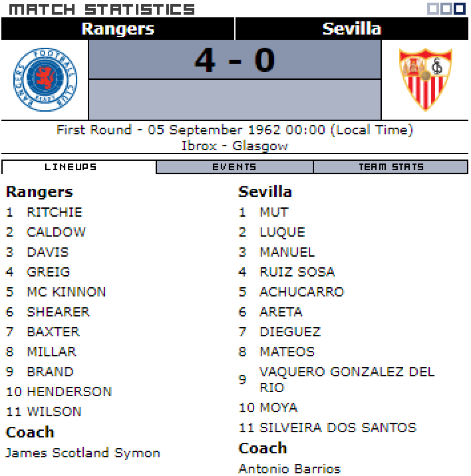Click the Rangers club crest
The height and width of the screenshot is (476, 471).
[x=45, y=80]
